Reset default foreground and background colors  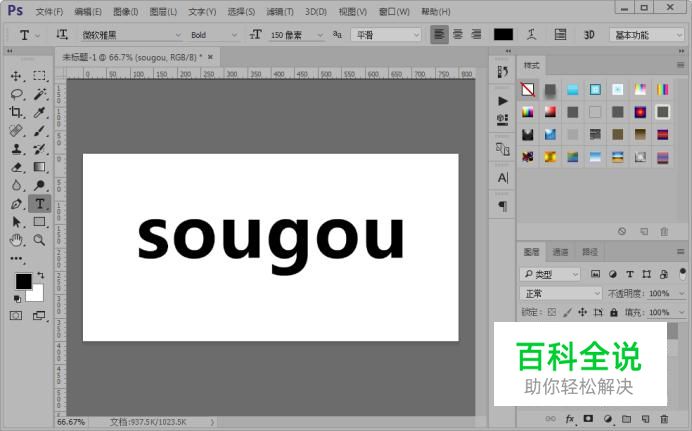point(17,299)
